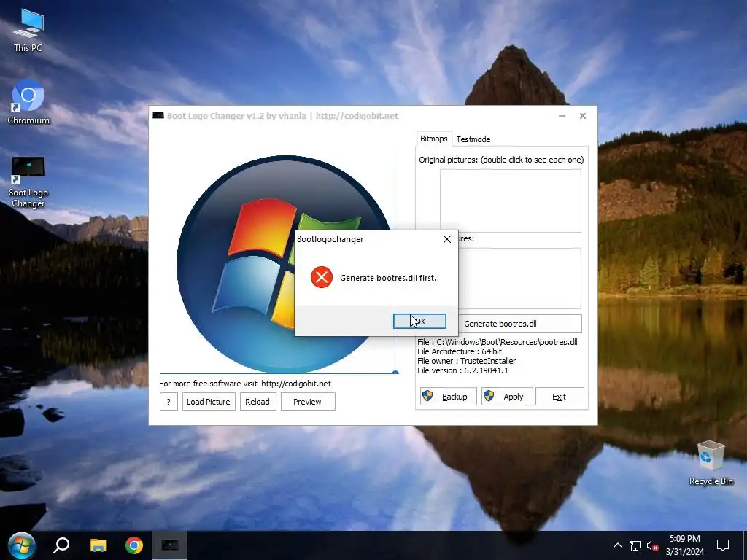Click File version : 6.2.19041.1 text
This screenshot has width=747, height=560.
(462, 370)
